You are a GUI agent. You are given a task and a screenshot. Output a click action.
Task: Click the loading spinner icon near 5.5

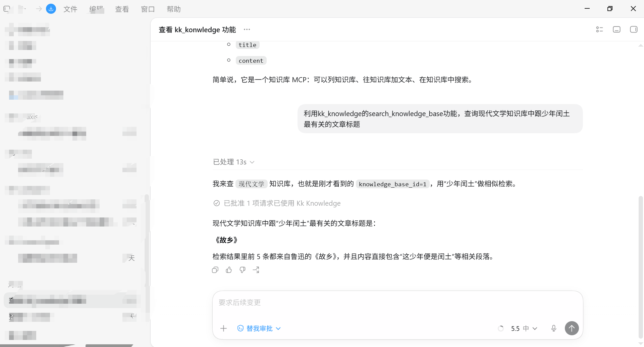[501, 329]
